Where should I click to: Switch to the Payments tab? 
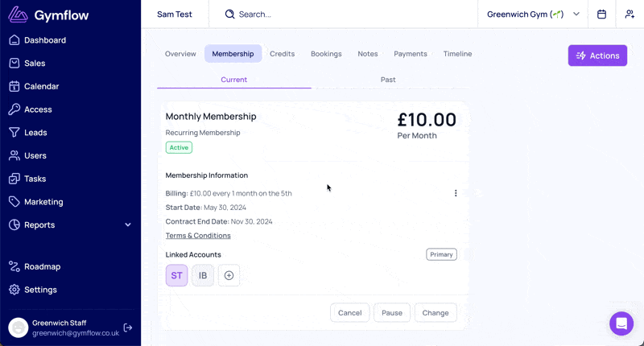tap(410, 54)
